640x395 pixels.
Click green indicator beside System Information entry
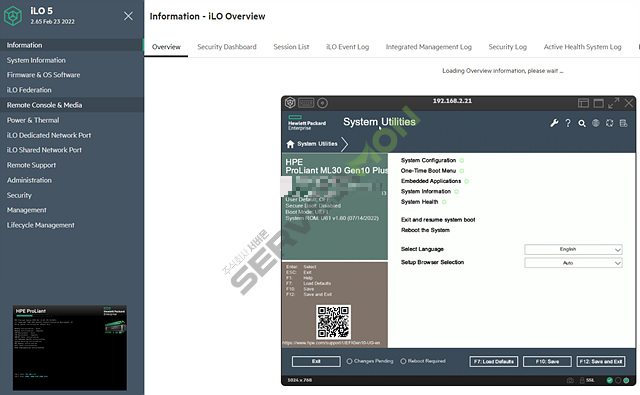point(457,191)
